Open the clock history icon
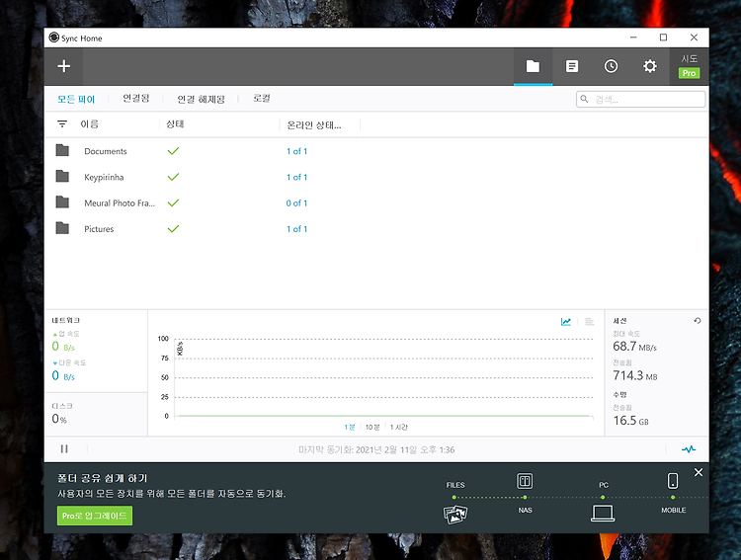 (x=611, y=66)
